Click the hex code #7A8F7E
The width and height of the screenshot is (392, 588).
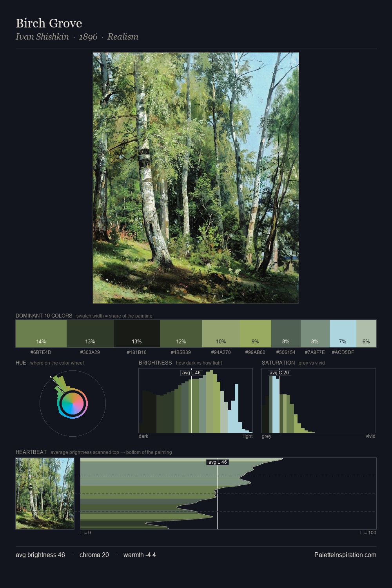click(315, 352)
